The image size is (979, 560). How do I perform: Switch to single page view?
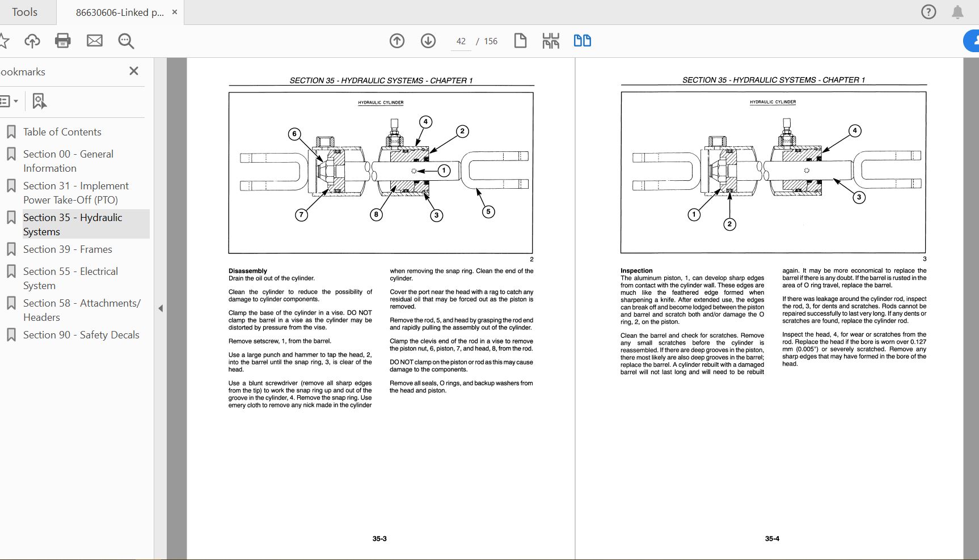pyautogui.click(x=520, y=41)
